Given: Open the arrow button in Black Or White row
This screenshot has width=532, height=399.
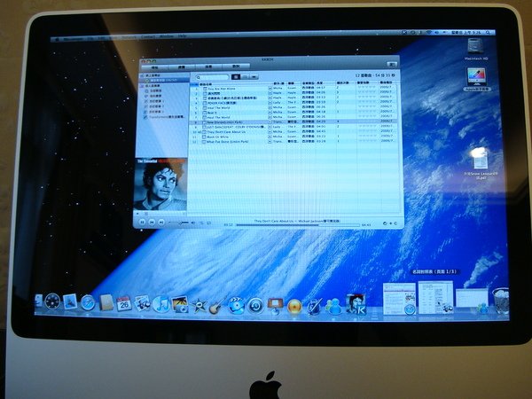Looking at the screenshot, I should (270, 137).
